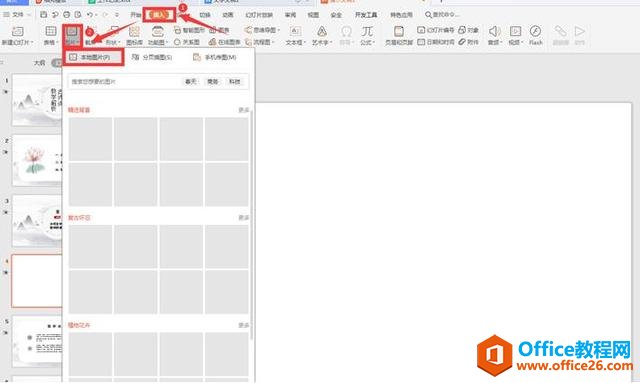
Task: Insert 日期和时间 date and time
Action: click(435, 42)
